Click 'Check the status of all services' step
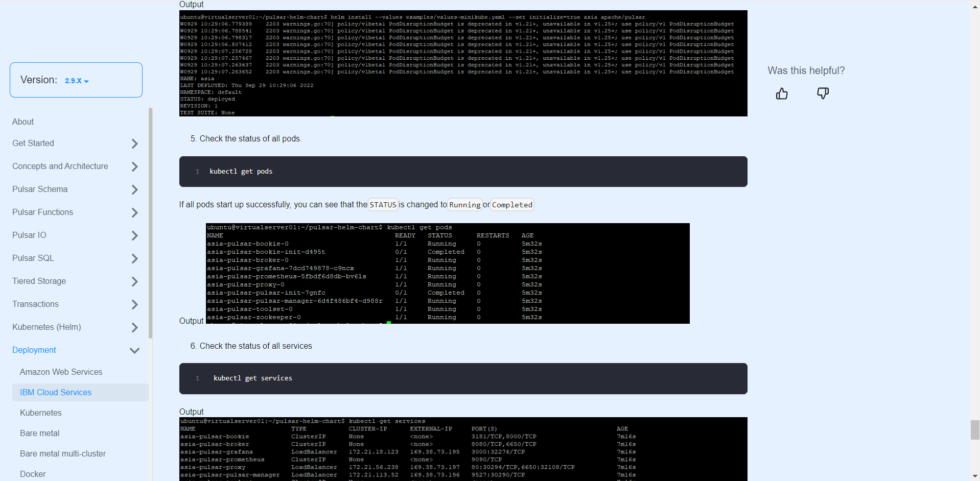 tap(255, 346)
